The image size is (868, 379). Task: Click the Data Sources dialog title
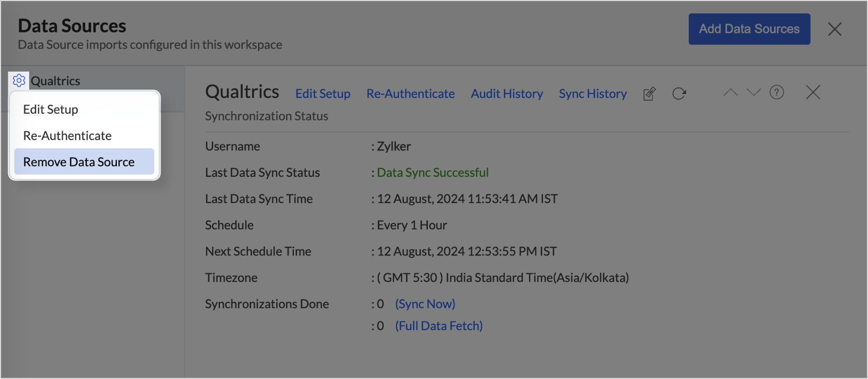(x=72, y=25)
